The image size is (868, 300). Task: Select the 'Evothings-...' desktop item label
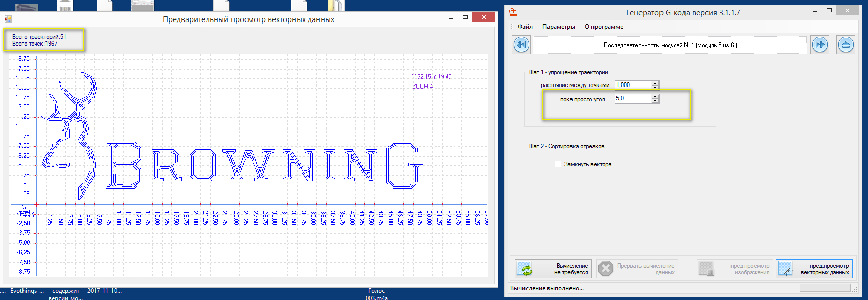coord(27,291)
